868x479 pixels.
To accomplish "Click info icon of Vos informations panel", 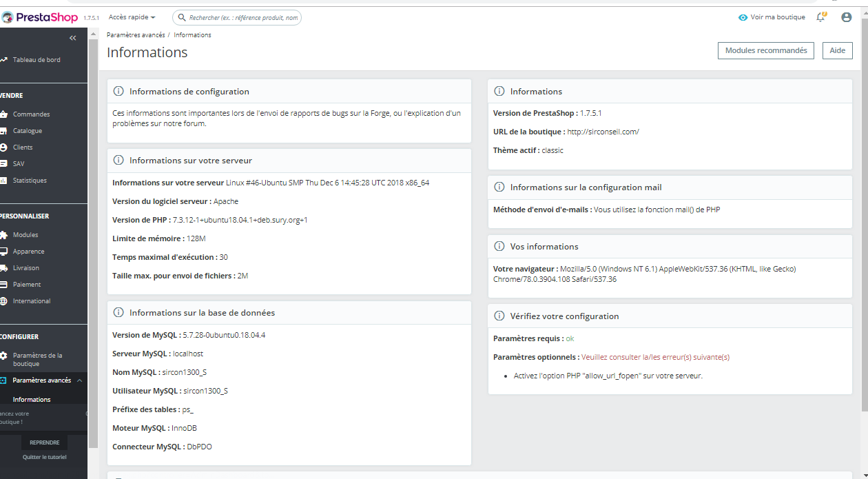I will pyautogui.click(x=499, y=246).
